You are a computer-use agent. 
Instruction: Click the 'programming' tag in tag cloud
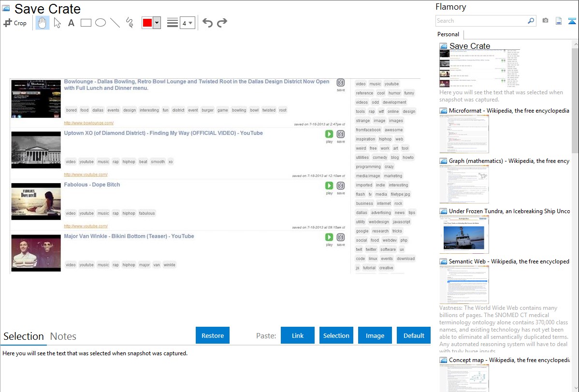[368, 167]
